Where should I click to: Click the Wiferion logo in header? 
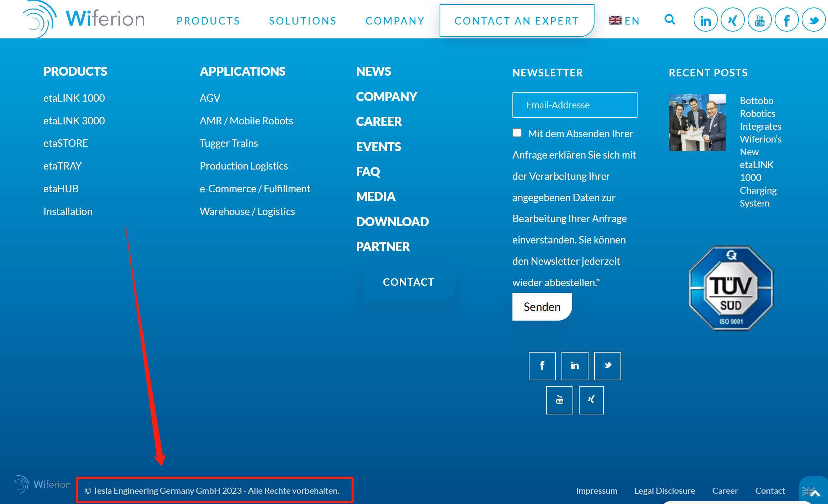point(84,19)
